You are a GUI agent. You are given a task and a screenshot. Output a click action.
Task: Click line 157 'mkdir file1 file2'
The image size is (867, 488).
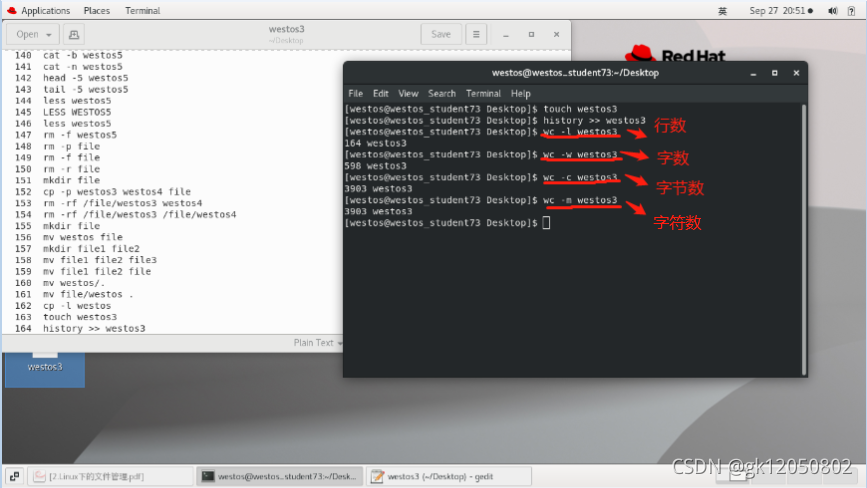pyautogui.click(x=91, y=249)
